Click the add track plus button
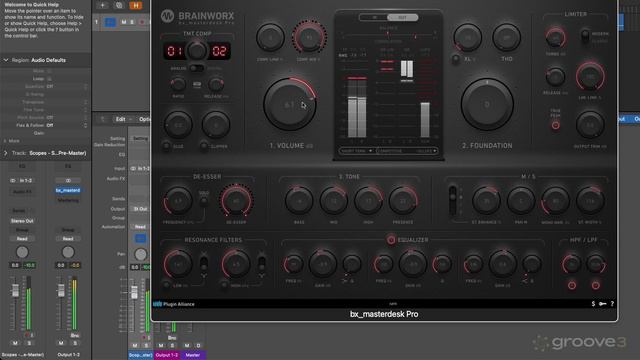 (102, 5)
